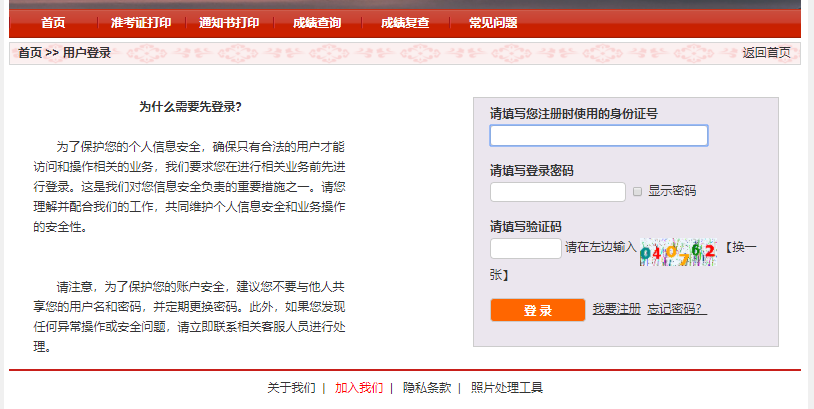Click the captcha image with colored digits
The height and width of the screenshot is (409, 814).
679,250
